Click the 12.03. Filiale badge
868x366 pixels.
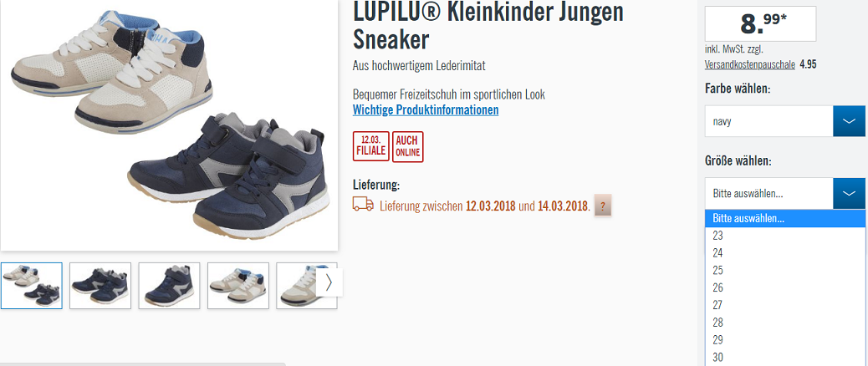tap(371, 146)
